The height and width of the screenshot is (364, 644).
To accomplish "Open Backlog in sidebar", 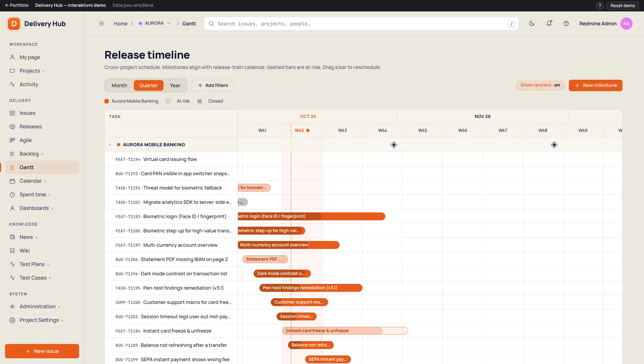I will 42,154.
